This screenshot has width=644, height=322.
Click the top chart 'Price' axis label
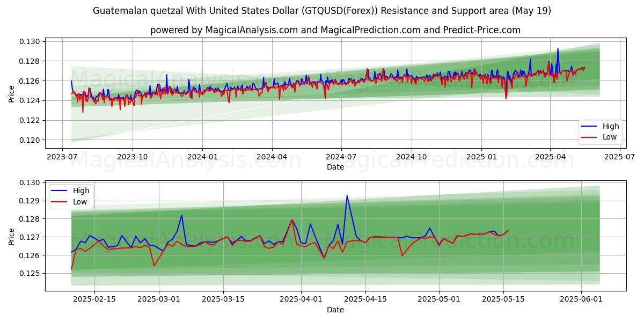12,93
